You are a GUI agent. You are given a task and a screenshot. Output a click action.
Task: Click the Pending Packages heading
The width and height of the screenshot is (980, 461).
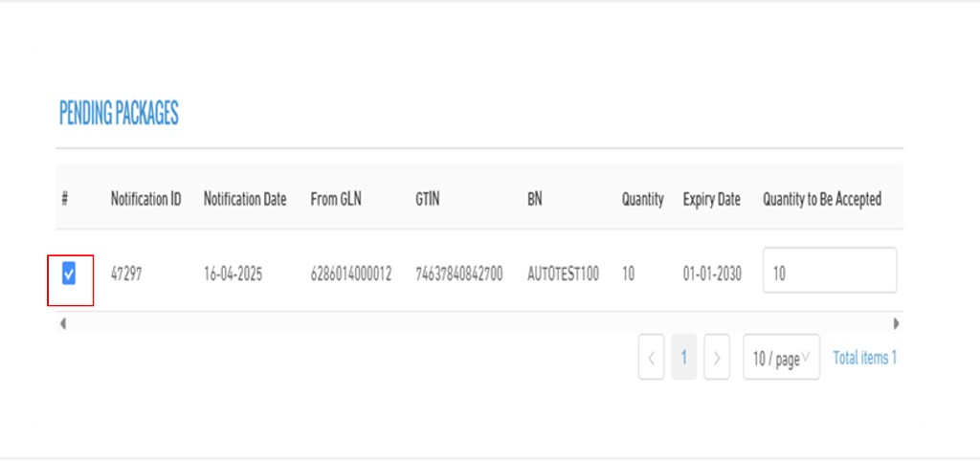[119, 114]
